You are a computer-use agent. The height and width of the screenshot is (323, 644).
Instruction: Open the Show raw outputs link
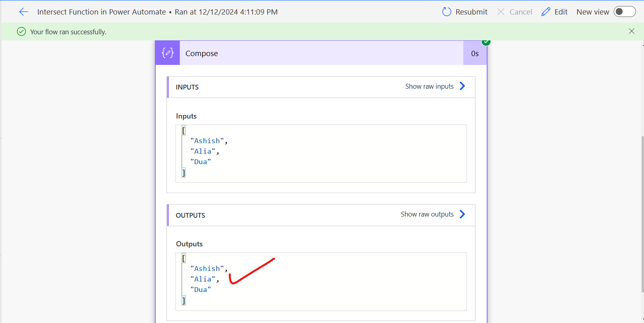(427, 214)
